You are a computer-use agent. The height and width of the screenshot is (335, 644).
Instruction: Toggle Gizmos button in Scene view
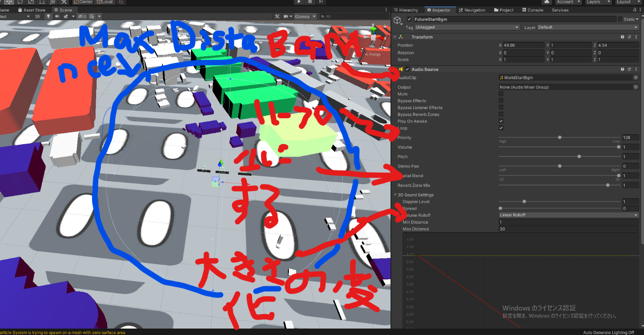pyautogui.click(x=302, y=17)
